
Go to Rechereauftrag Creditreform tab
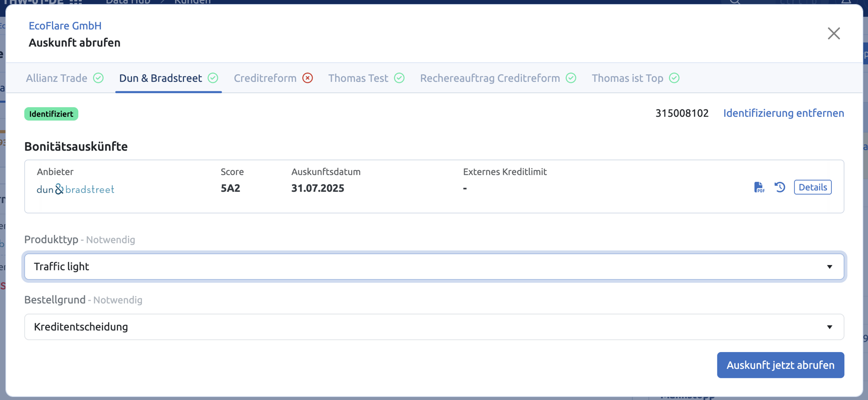click(x=498, y=78)
